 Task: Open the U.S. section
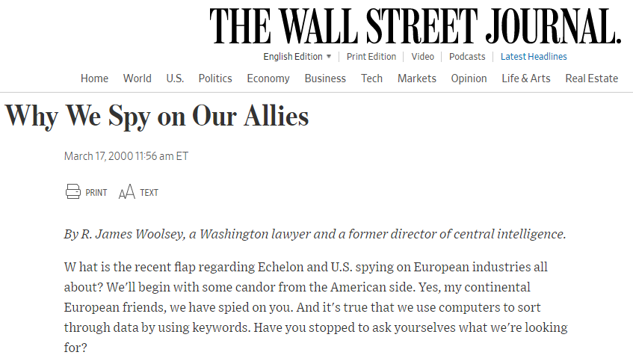(x=175, y=78)
